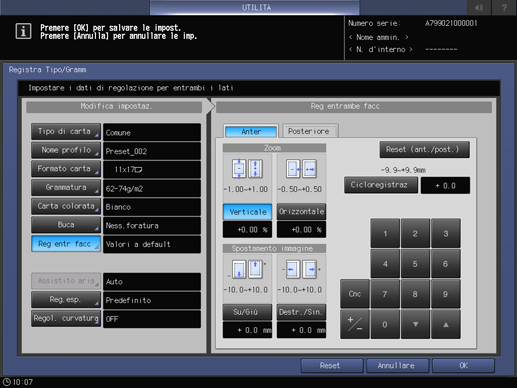Tap keypad digit 4
Viewport: 517px width, 388px height.
385,264
